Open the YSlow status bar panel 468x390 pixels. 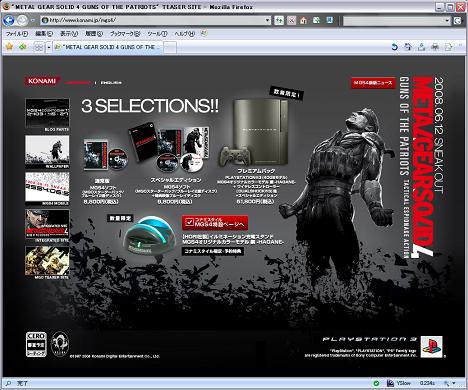399,383
